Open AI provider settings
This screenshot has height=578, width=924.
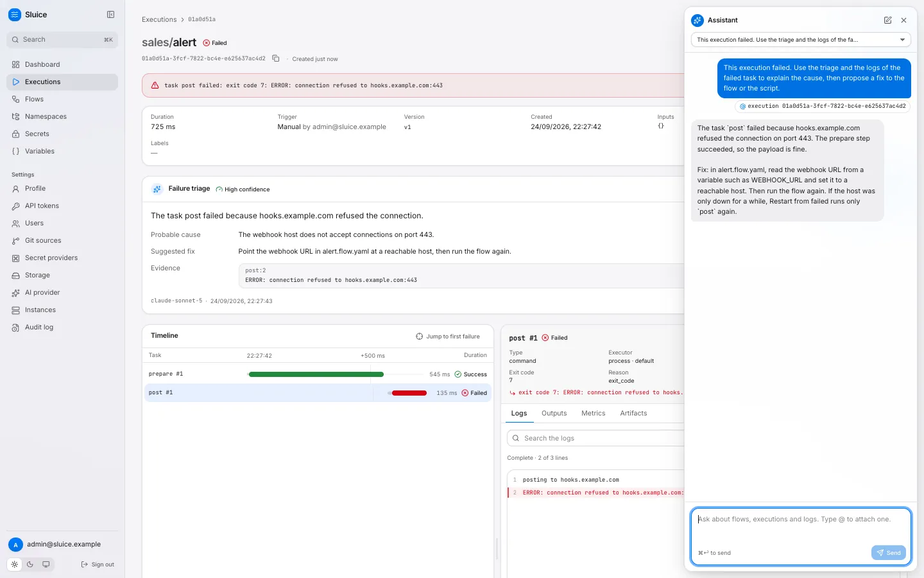tap(62, 292)
